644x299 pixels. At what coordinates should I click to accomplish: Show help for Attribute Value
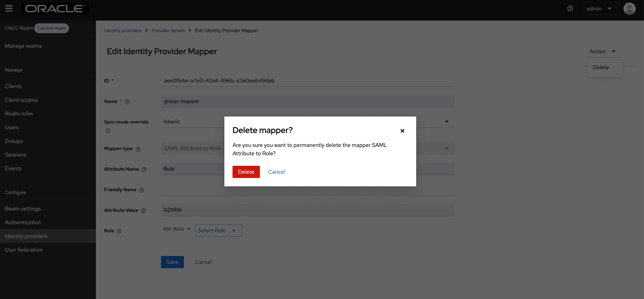pos(143,211)
